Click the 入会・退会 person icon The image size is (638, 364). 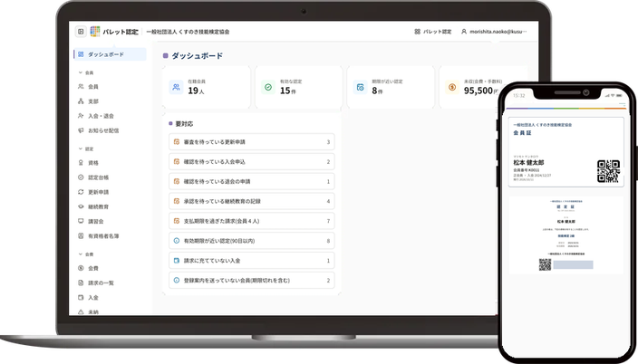81,116
